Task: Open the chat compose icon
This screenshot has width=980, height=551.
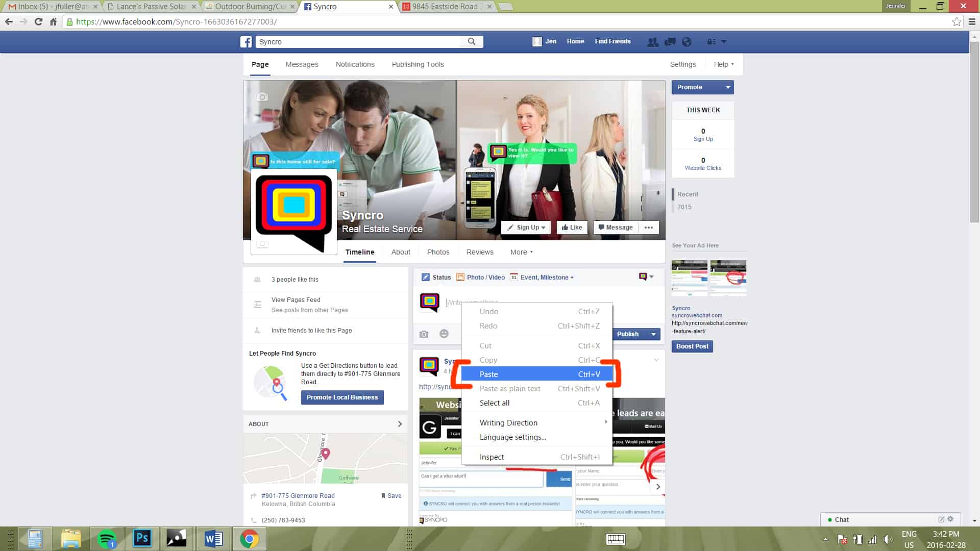Action: click(x=941, y=519)
